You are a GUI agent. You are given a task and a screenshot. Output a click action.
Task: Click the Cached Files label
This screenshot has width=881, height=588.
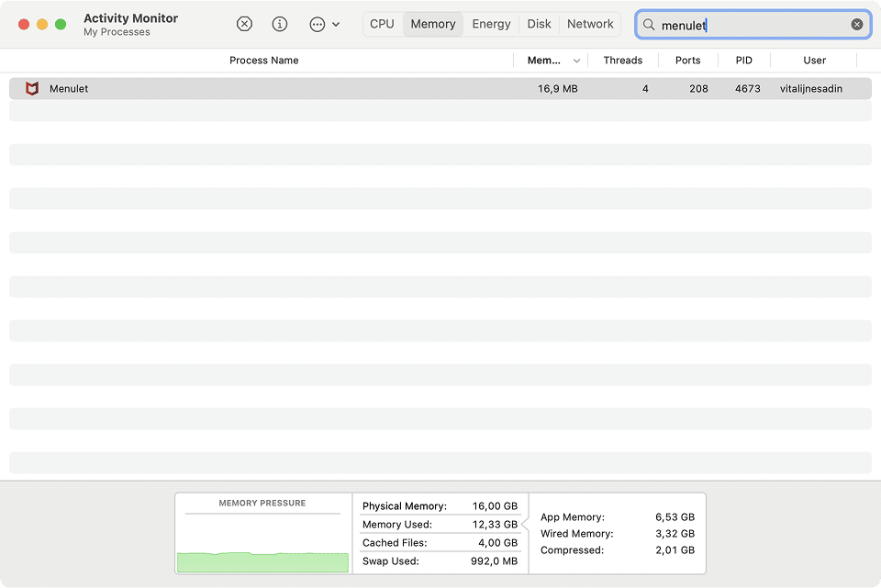(x=395, y=543)
